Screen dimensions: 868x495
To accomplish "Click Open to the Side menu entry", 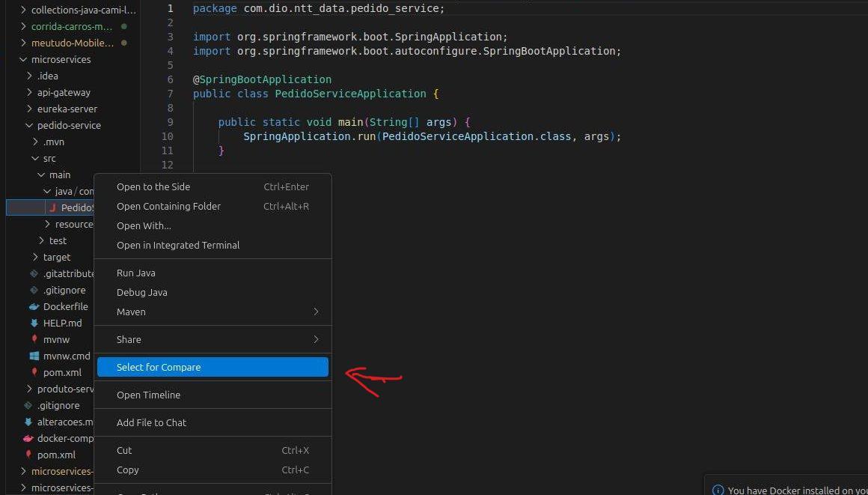I will [x=213, y=186].
